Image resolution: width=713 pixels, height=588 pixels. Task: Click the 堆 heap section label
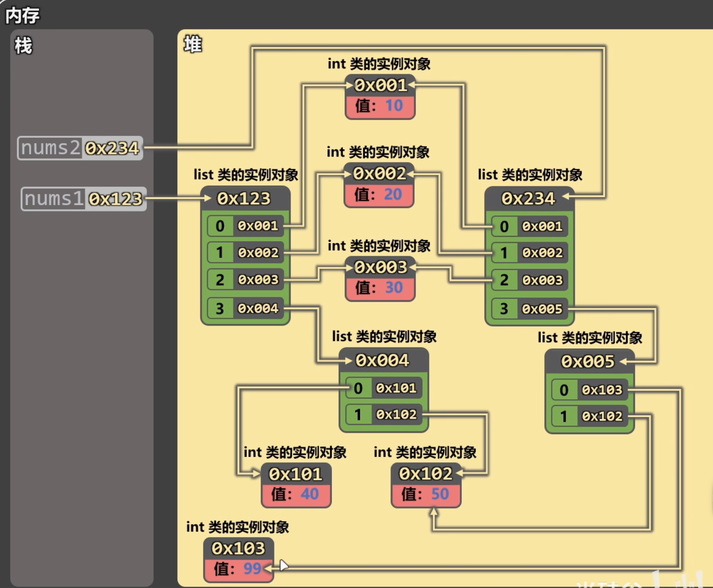point(193,45)
